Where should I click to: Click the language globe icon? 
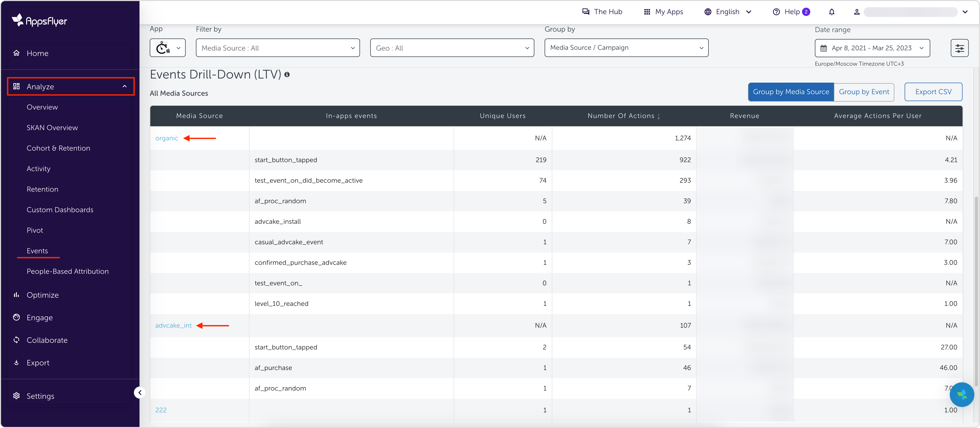[x=708, y=12]
